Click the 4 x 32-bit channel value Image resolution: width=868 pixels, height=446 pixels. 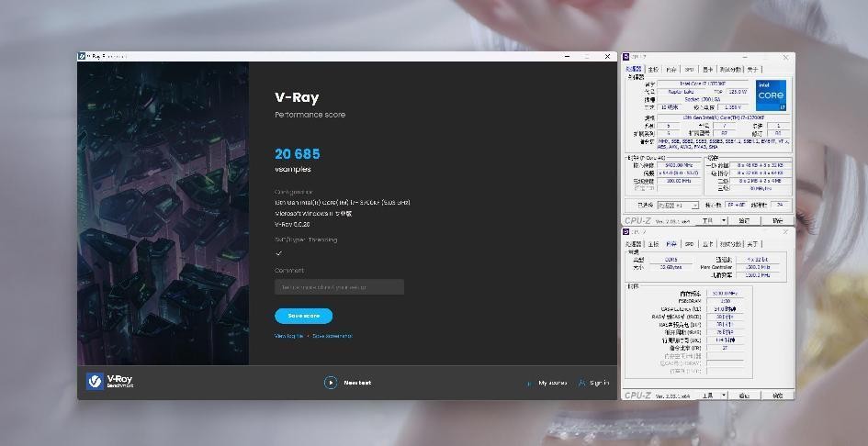758,260
